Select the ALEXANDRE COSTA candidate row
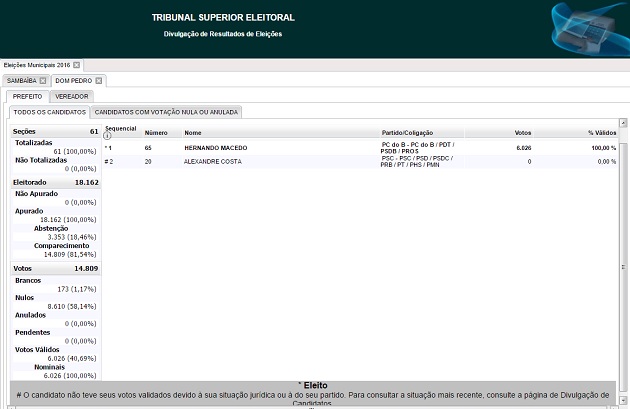 (214, 161)
